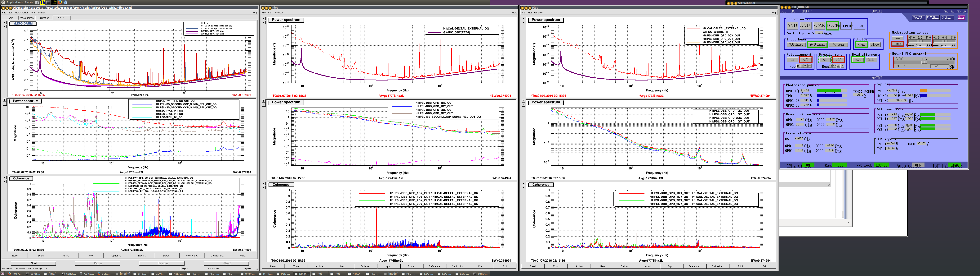
Task: Turn Autoalignment on
Action: [x=792, y=60]
